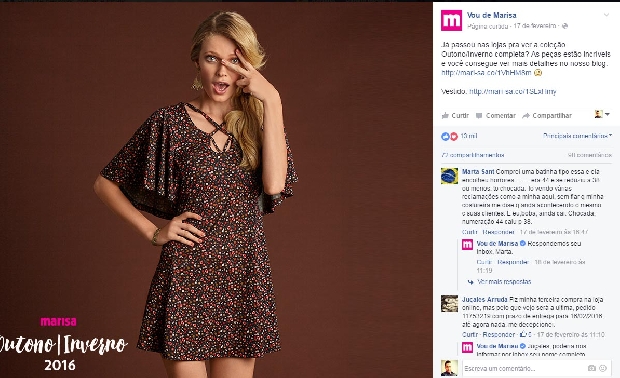Click Marta Sant's profile picture

coord(450,176)
